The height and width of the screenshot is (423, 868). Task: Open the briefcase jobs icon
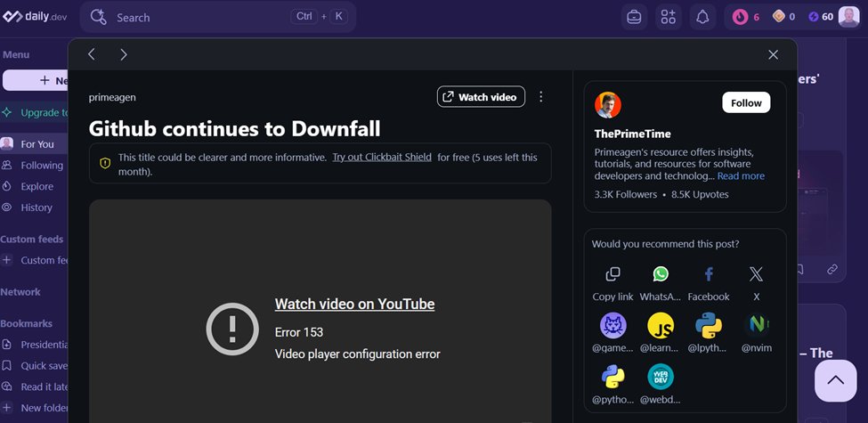coord(634,17)
